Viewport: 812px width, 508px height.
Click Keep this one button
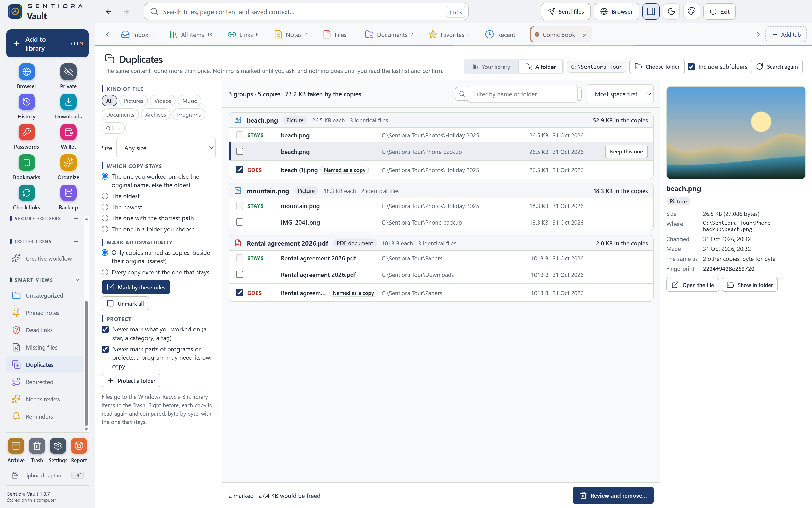pyautogui.click(x=626, y=152)
